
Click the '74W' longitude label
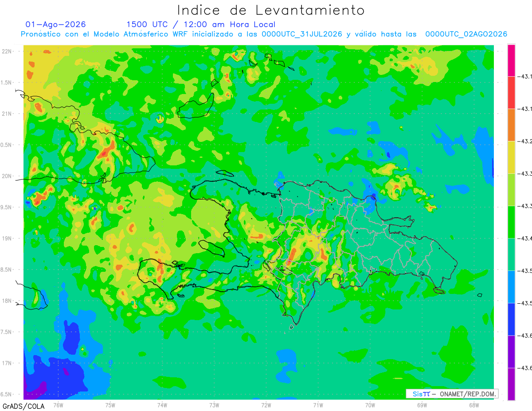click(162, 405)
